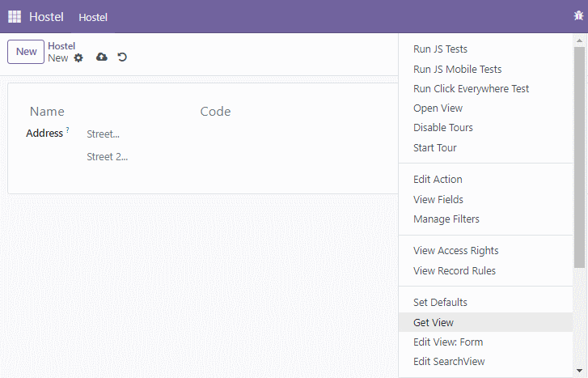Open the gear actions menu
The width and height of the screenshot is (588, 378).
point(78,58)
